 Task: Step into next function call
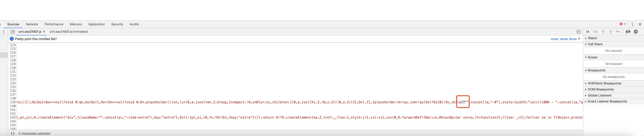pos(603,32)
